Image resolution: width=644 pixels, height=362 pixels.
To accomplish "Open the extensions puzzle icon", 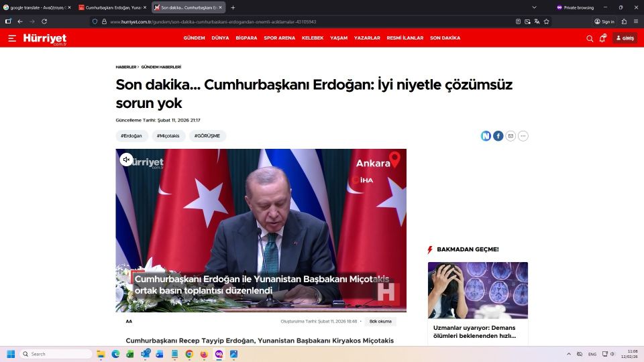I will coord(624,21).
